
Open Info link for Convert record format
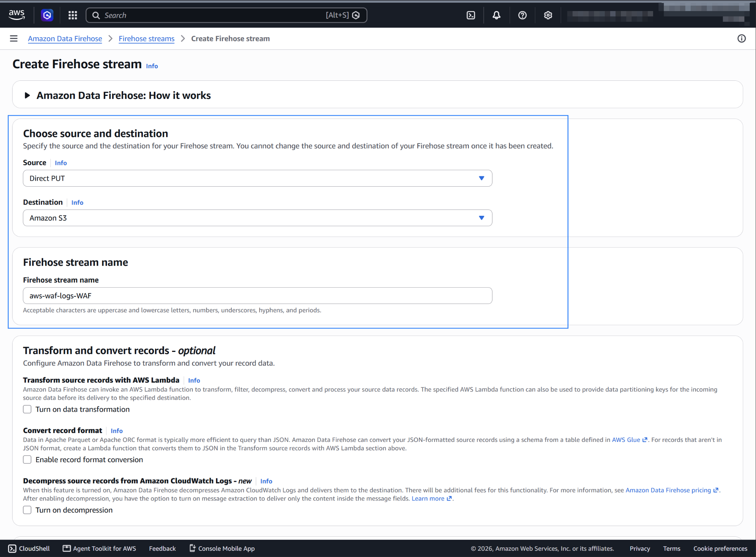(117, 431)
